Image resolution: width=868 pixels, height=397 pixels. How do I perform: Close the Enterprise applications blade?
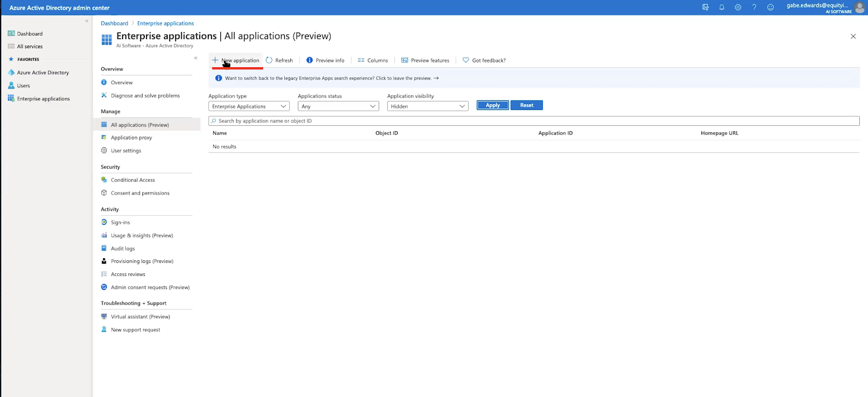(x=853, y=36)
